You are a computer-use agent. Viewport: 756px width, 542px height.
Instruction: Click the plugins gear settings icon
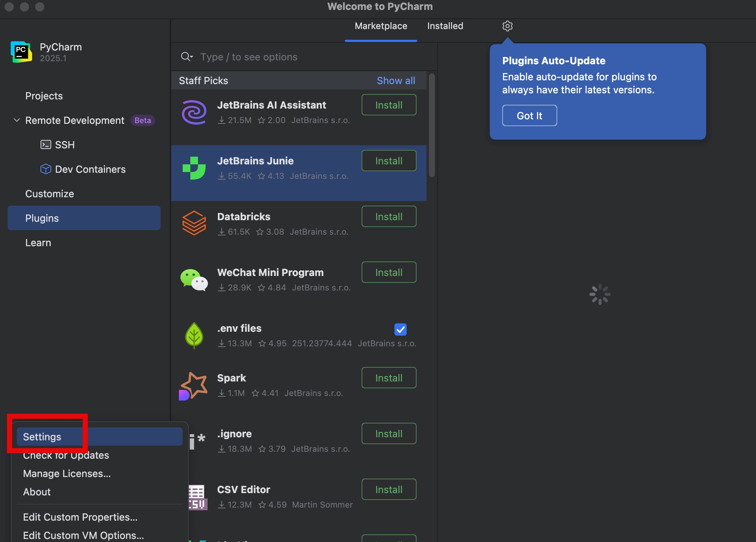(x=507, y=26)
